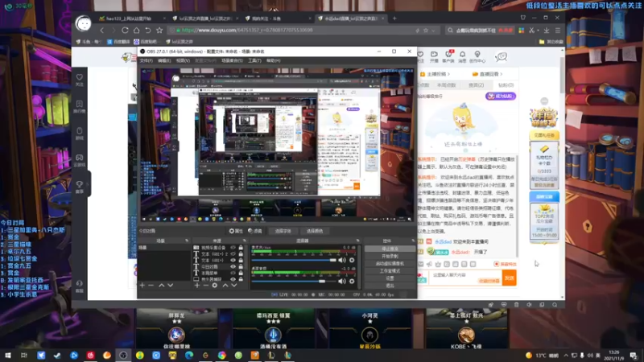Open the browser hamburger menu
This screenshot has height=362, width=644.
point(557,30)
